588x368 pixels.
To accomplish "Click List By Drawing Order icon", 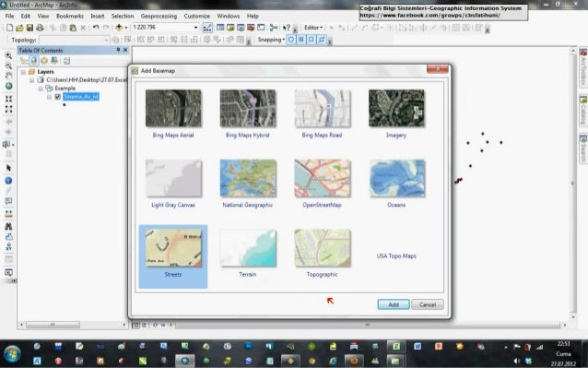I will (x=24, y=61).
